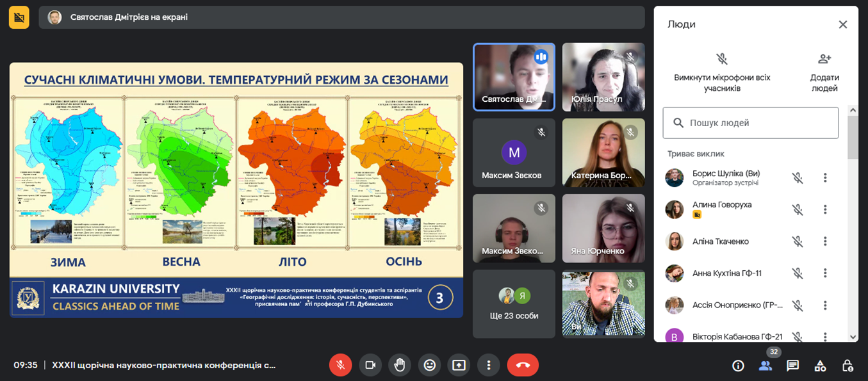The image size is (868, 381).
Task: Open more options for Анна Кухтіна
Action: 825,273
